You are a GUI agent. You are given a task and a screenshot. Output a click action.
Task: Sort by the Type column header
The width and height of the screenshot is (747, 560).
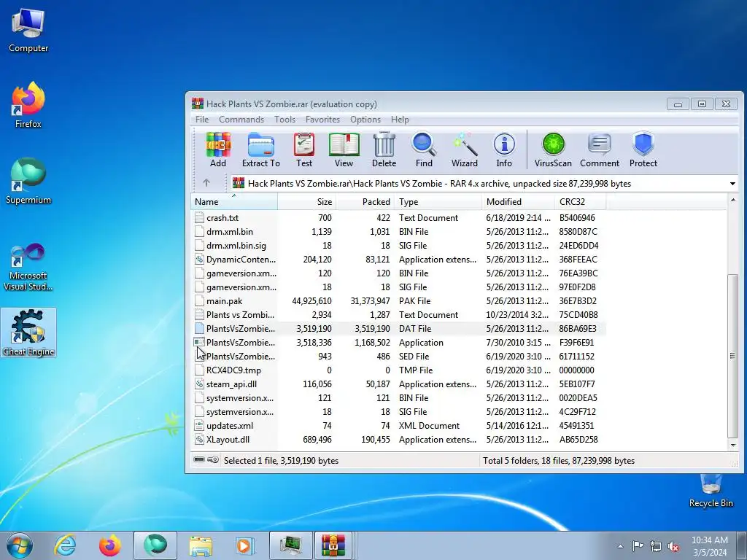pyautogui.click(x=438, y=202)
